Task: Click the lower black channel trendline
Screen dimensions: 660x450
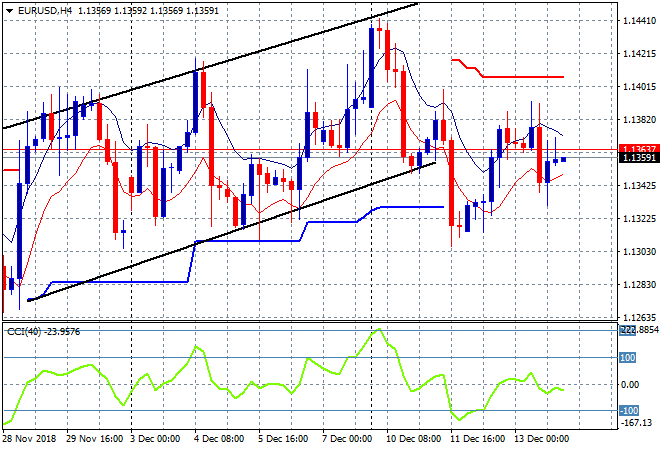Action: 232,231
